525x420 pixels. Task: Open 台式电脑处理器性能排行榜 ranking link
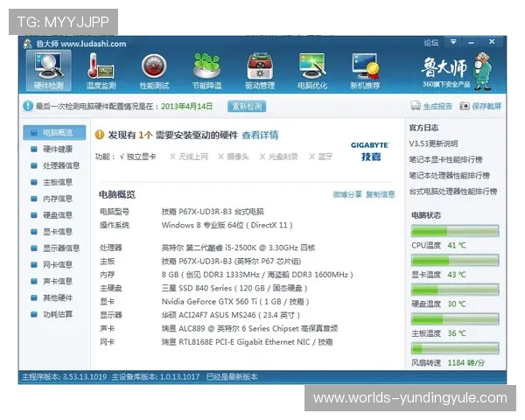point(453,192)
